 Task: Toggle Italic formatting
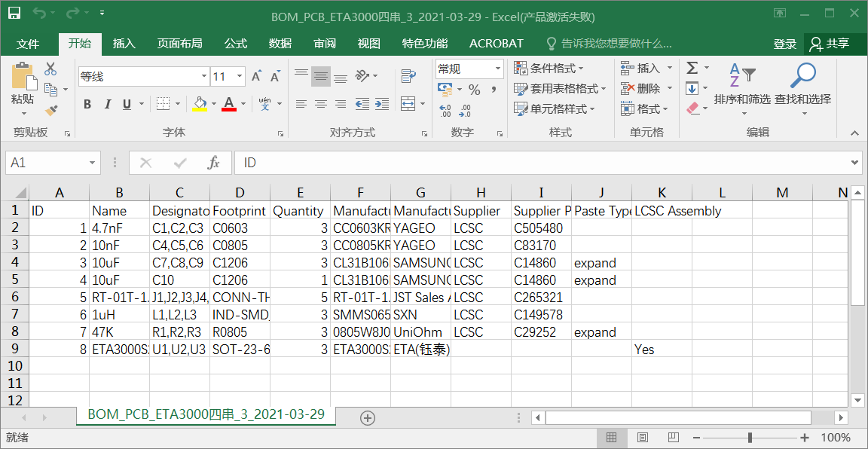(x=108, y=104)
